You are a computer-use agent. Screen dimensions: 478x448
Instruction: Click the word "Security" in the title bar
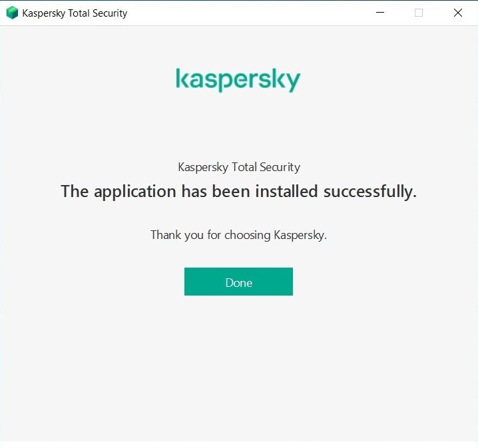click(x=109, y=13)
